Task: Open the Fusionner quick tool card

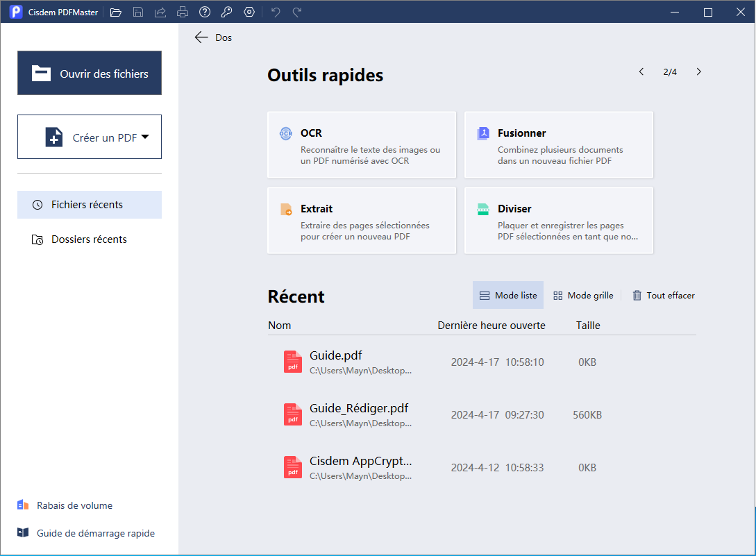Action: [x=559, y=144]
